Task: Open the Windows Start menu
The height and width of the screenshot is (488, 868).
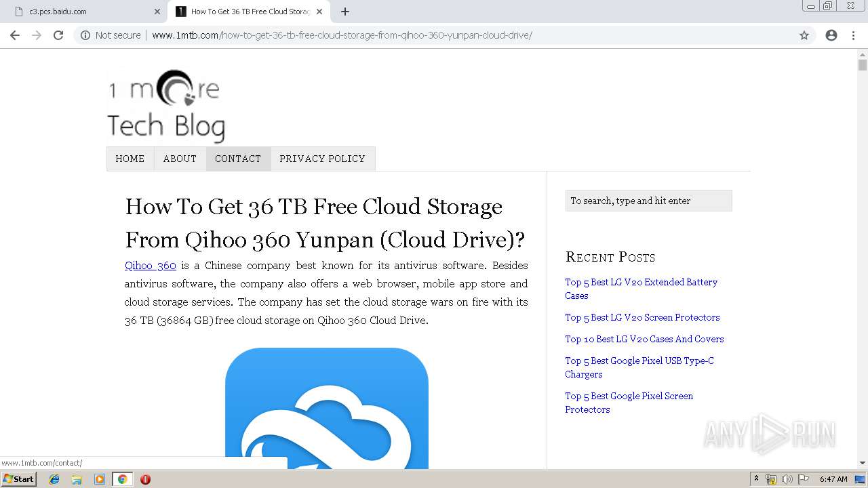Action: [18, 479]
